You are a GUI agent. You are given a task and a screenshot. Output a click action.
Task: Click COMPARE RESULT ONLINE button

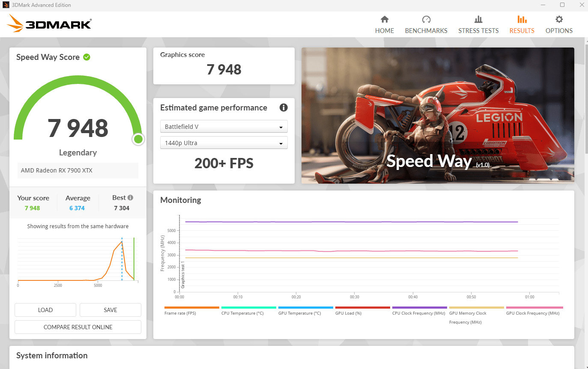pos(78,327)
